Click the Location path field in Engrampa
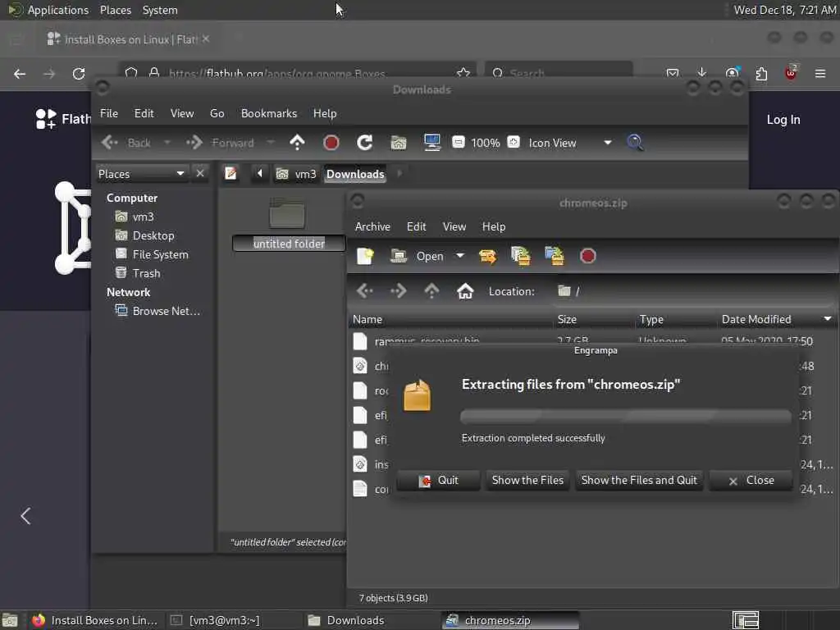The width and height of the screenshot is (840, 630). tap(694, 291)
